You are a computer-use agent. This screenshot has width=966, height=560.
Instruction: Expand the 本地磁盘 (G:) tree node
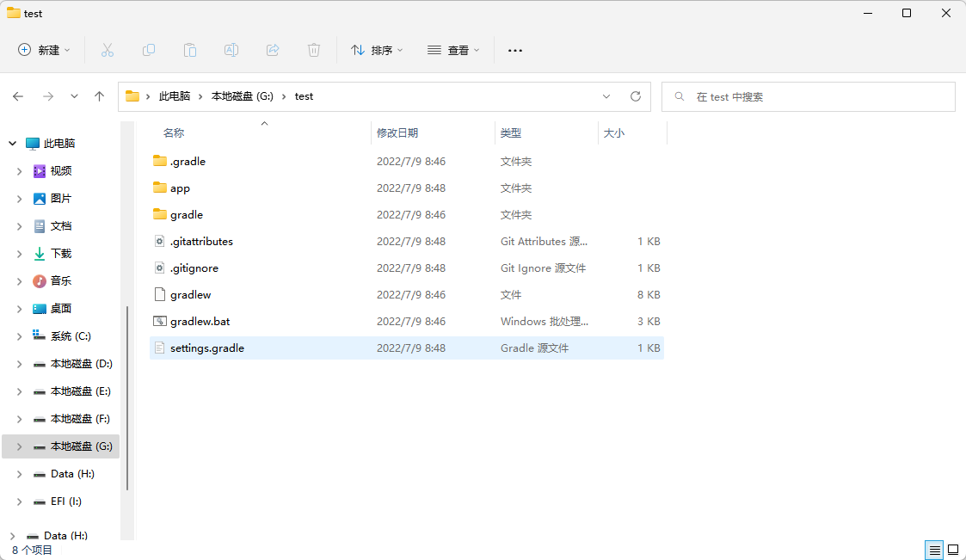[19, 446]
